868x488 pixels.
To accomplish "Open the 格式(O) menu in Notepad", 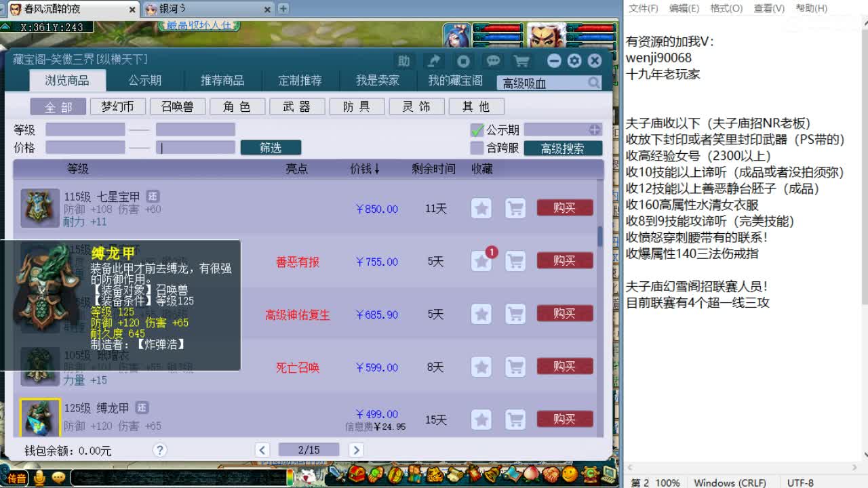I will click(726, 8).
